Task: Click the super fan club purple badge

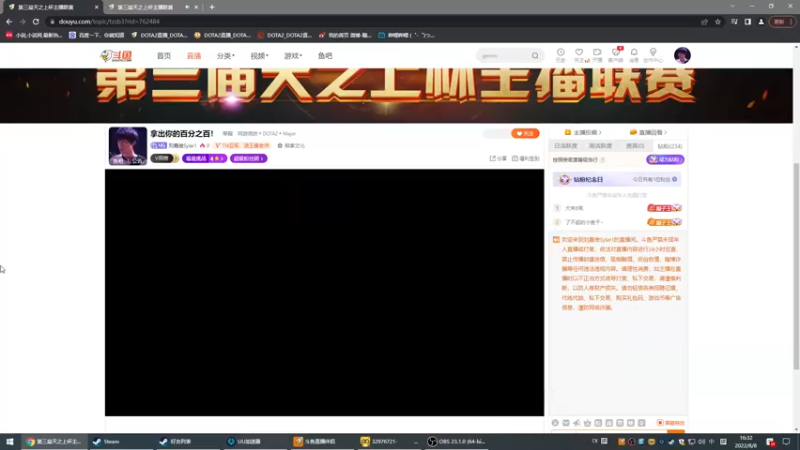Action: click(248, 159)
